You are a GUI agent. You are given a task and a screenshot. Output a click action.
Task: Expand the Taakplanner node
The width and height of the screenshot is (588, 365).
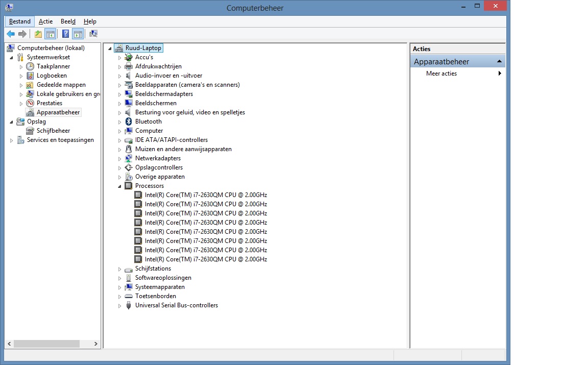[21, 67]
